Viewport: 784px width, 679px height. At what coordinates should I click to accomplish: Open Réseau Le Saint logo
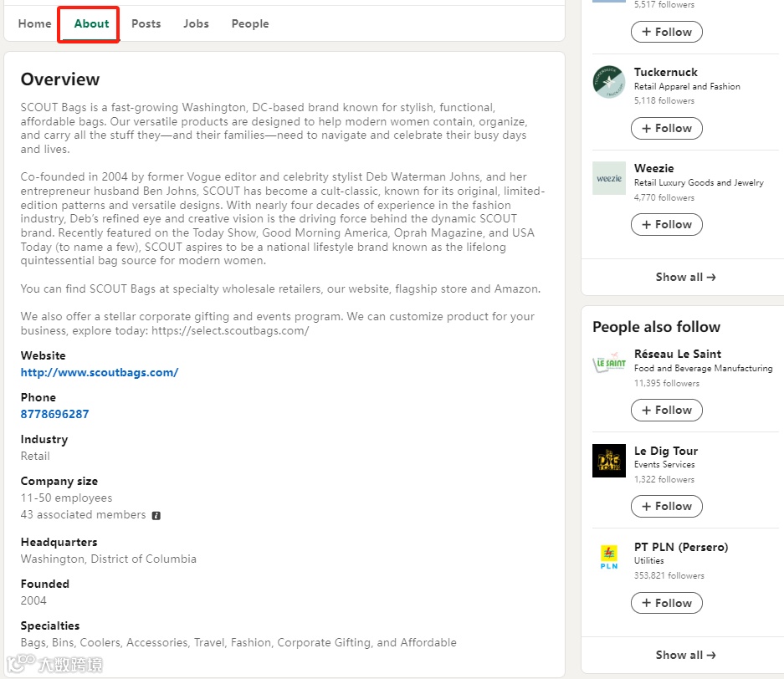tap(609, 363)
